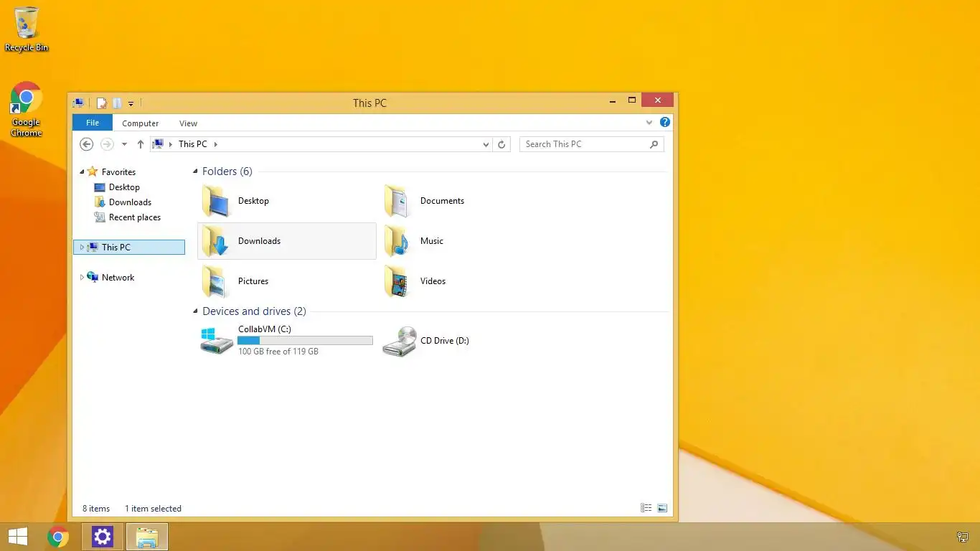
Task: Expand the root chevron before This PC in address bar
Action: [171, 144]
